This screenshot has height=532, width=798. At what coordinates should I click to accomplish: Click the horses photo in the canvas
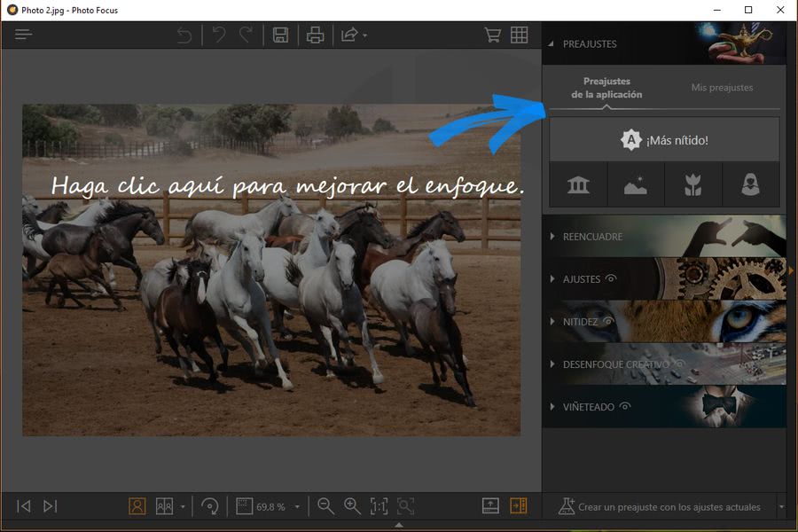pyautogui.click(x=271, y=270)
